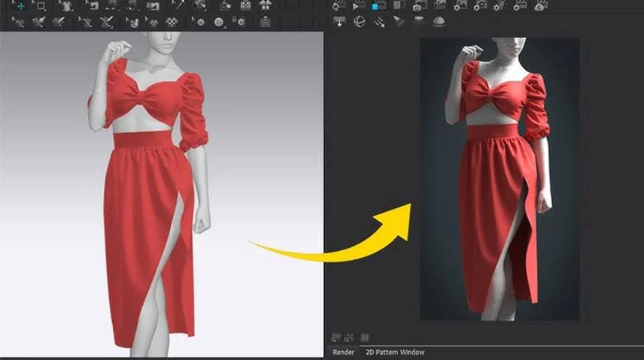Click the render play clapperboard icon
This screenshot has height=360, width=644.
pyautogui.click(x=359, y=6)
